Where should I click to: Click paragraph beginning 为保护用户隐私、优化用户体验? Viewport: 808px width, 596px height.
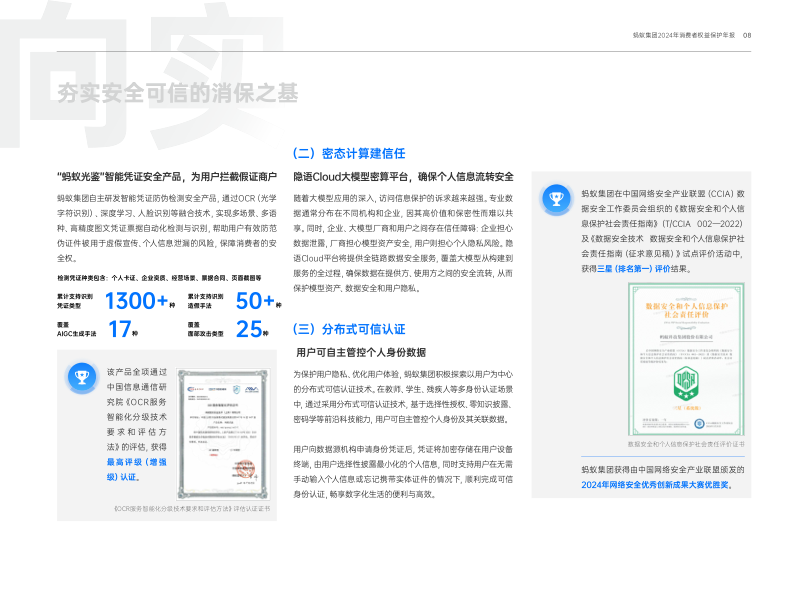(x=403, y=397)
